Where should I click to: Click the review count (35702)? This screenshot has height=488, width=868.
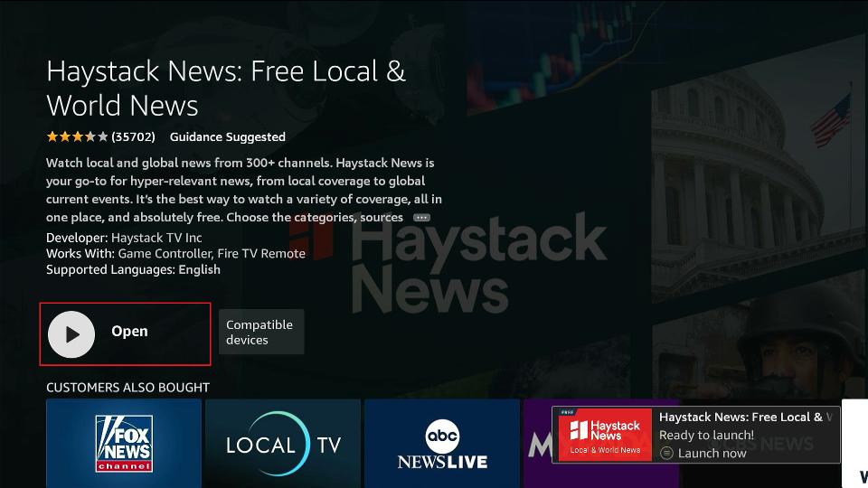coord(134,136)
